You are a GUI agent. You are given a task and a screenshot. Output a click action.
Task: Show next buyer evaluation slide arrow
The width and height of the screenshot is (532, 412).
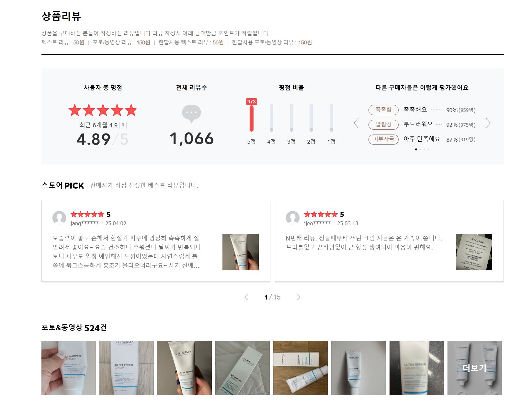tap(488, 123)
